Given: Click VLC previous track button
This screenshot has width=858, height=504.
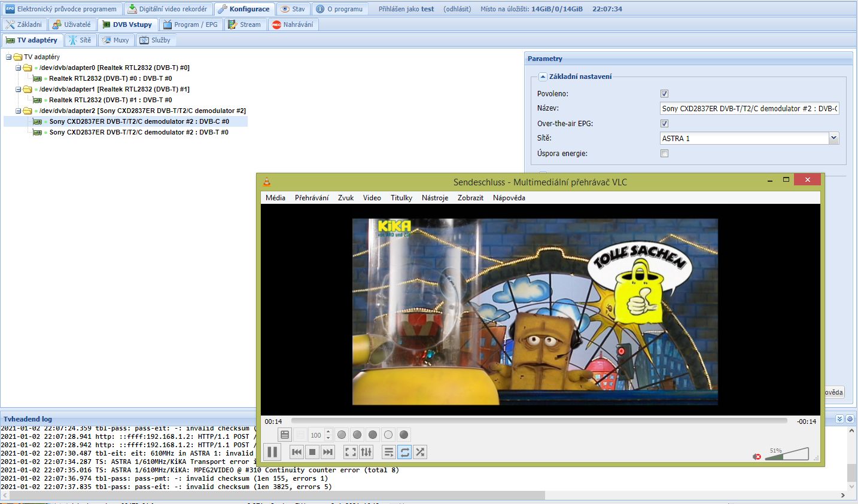Looking at the screenshot, I should (x=297, y=452).
